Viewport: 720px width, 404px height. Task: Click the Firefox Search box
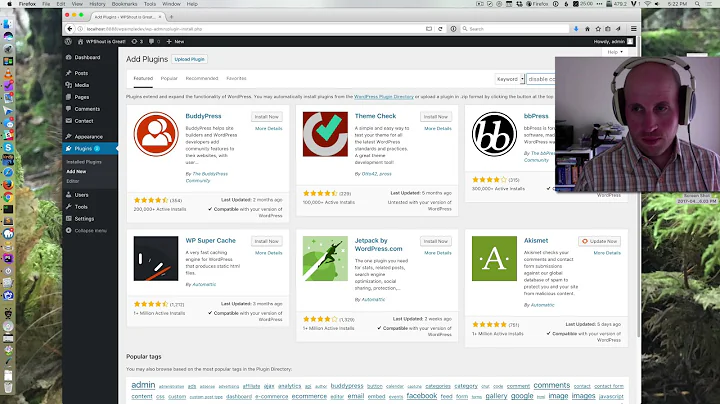[514, 28]
